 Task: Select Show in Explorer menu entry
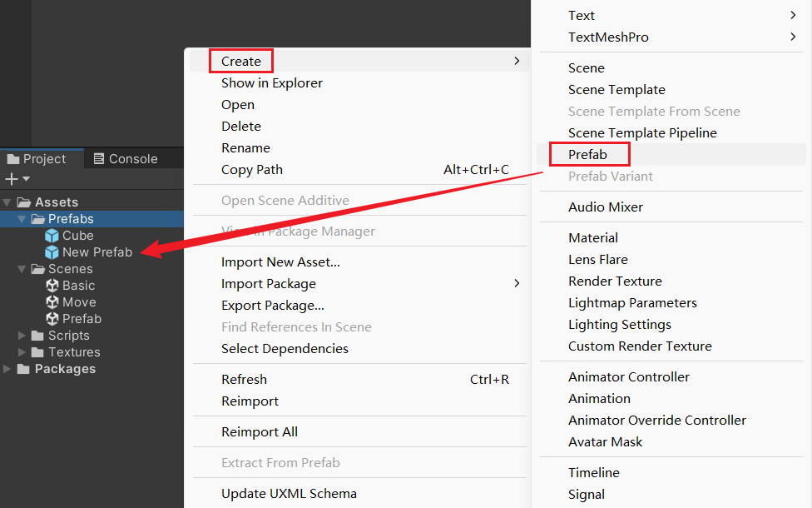click(271, 83)
